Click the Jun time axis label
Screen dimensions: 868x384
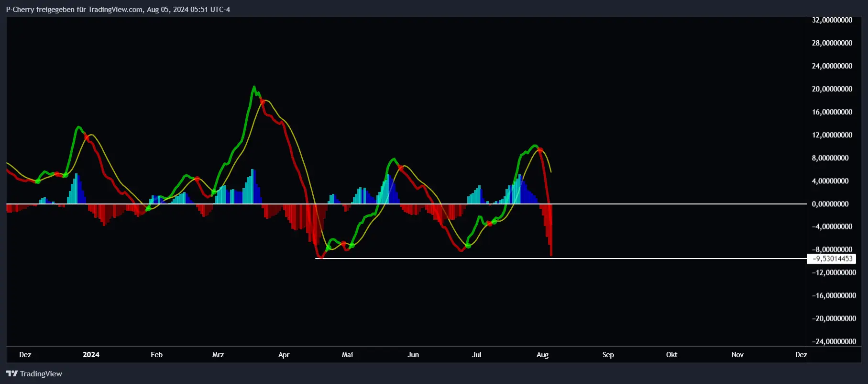tap(413, 355)
